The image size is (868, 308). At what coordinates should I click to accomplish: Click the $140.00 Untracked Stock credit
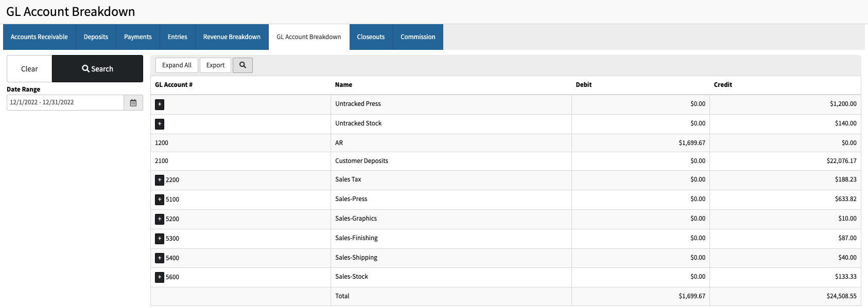(x=846, y=123)
